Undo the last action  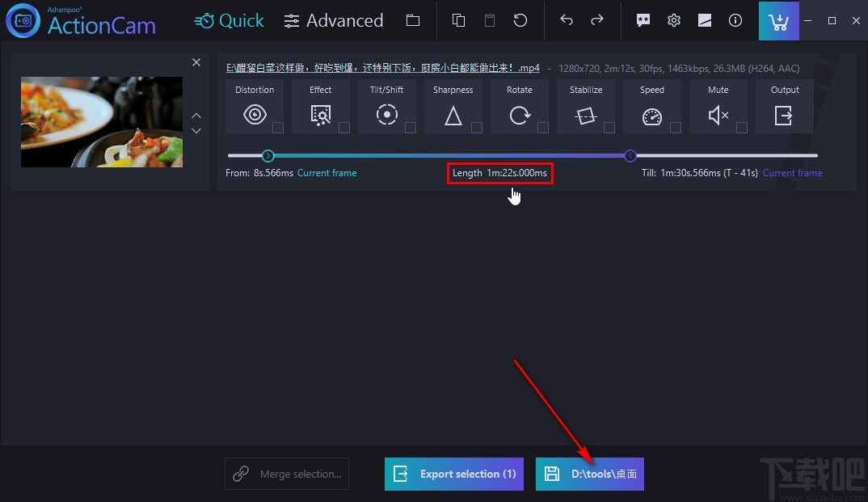tap(567, 20)
